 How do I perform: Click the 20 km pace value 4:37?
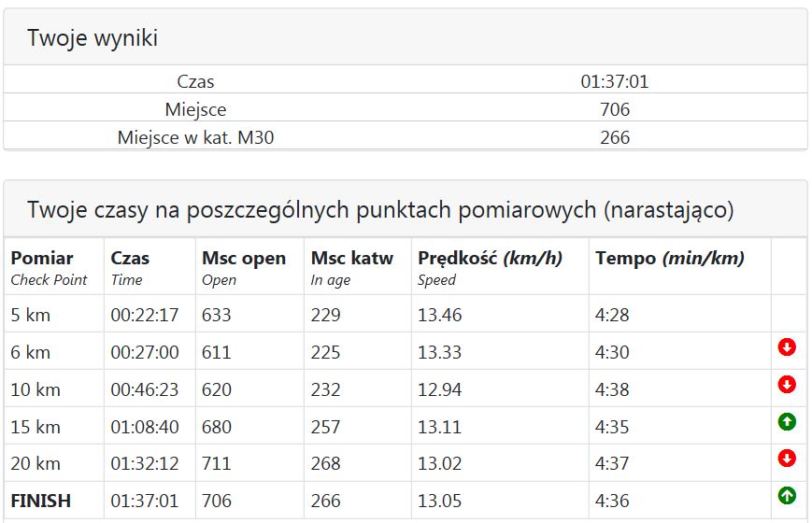612,464
